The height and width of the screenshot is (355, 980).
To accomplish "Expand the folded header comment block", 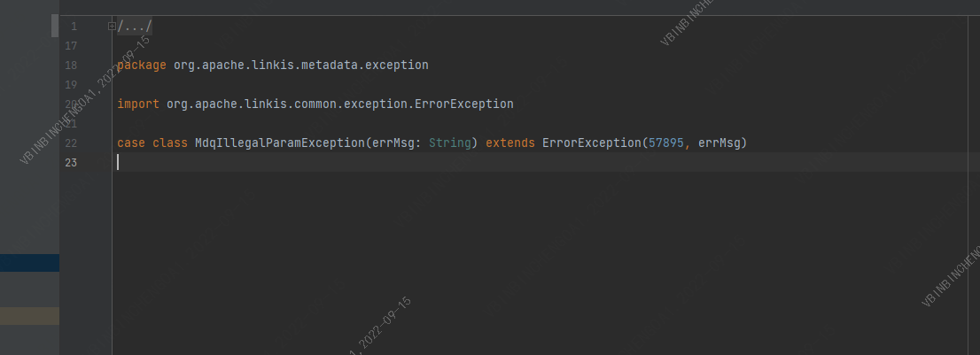I will point(112,27).
